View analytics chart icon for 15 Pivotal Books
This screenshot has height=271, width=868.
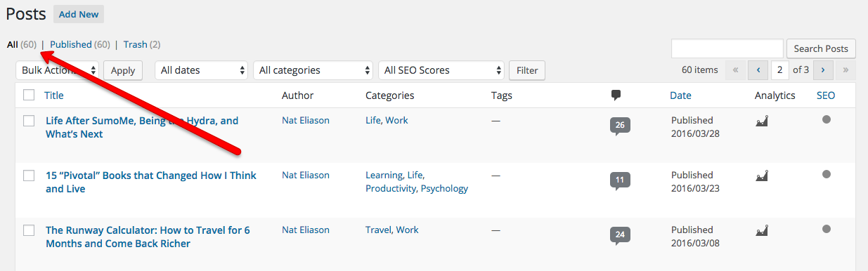[x=761, y=176]
